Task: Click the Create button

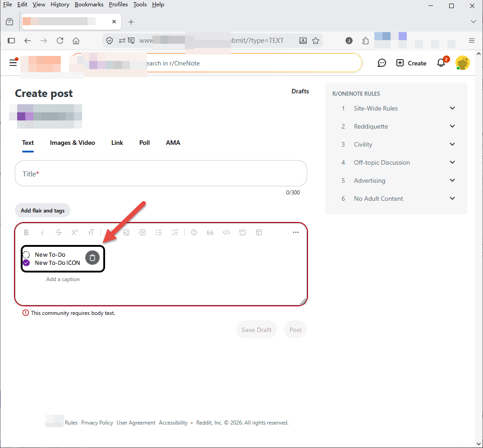Action: coord(411,63)
